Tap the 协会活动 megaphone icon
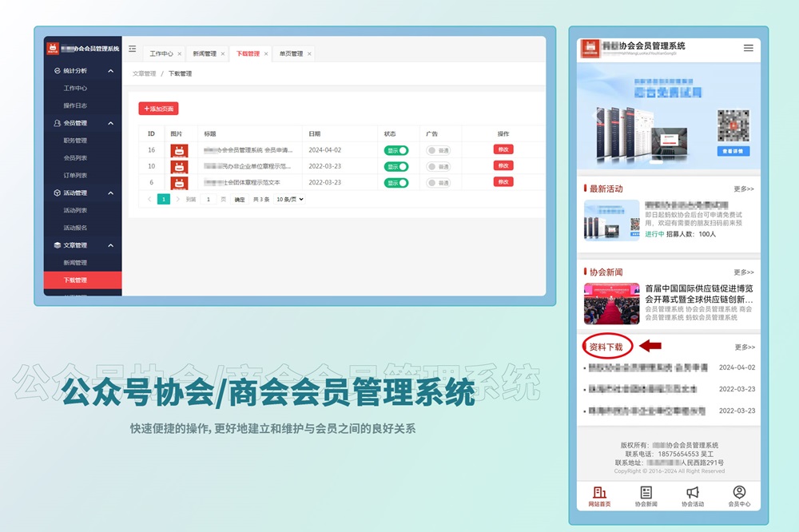 coord(693,493)
